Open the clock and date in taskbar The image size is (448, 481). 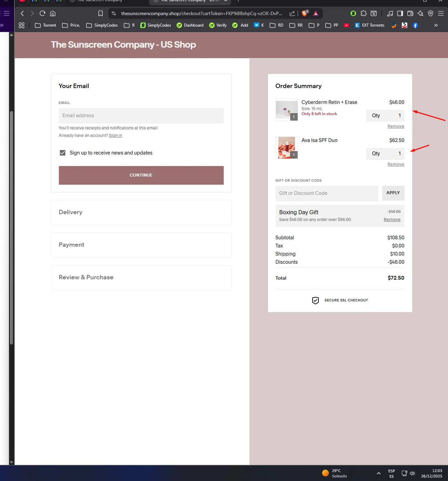(432, 473)
